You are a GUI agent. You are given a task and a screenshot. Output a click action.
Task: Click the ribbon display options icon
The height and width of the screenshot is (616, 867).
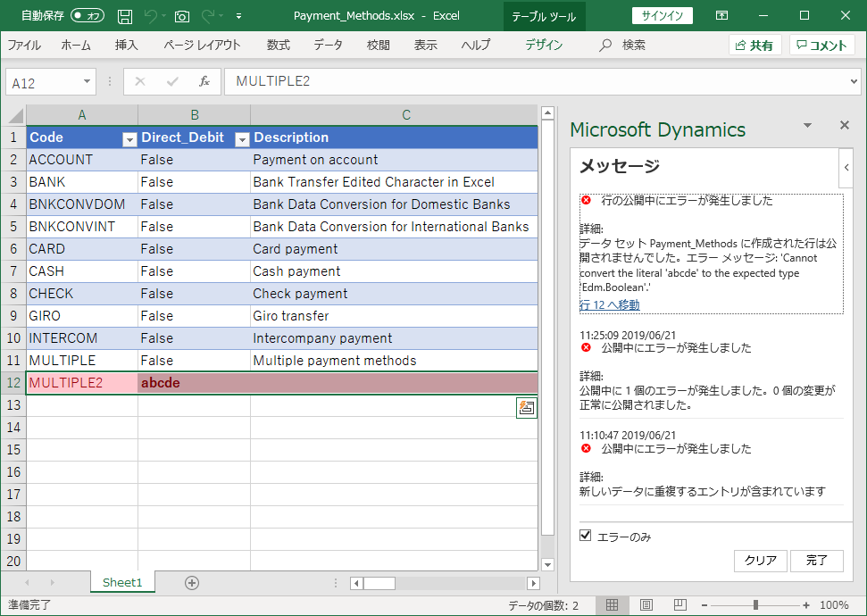[721, 15]
